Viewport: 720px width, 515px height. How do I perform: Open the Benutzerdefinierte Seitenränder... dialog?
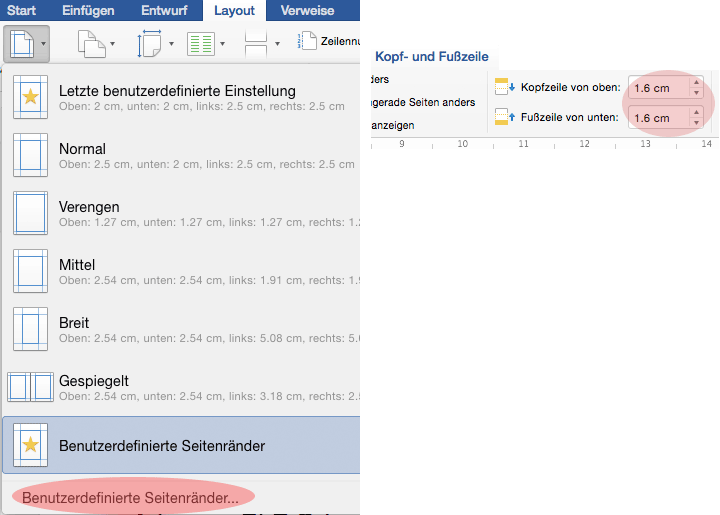(x=131, y=497)
